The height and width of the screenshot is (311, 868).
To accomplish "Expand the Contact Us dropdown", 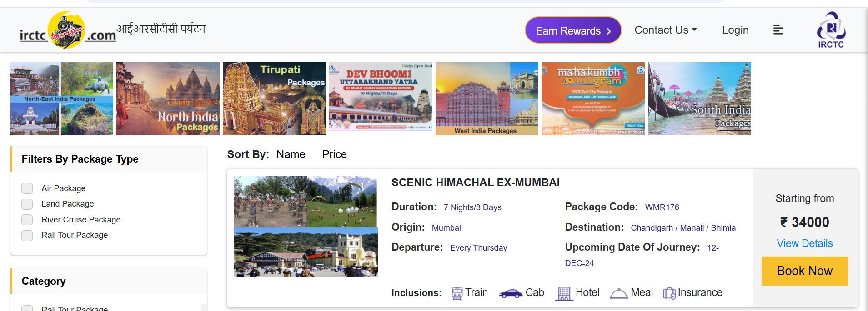I will pos(665,30).
